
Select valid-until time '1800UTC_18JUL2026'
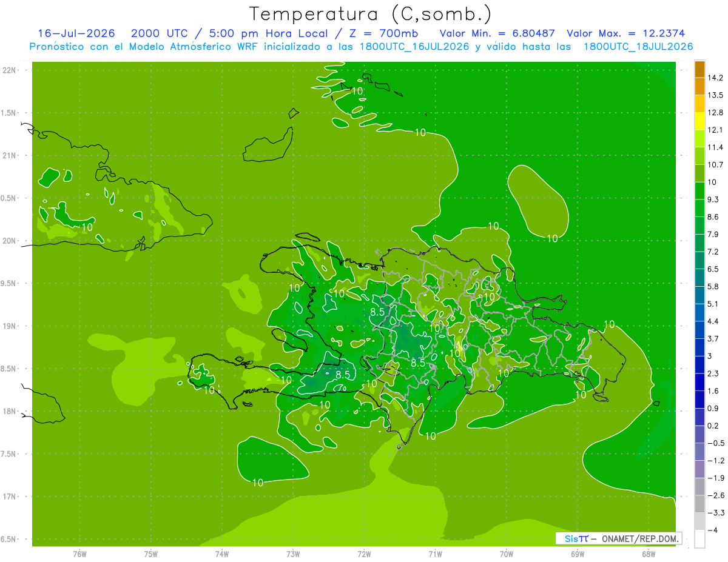tap(638, 47)
